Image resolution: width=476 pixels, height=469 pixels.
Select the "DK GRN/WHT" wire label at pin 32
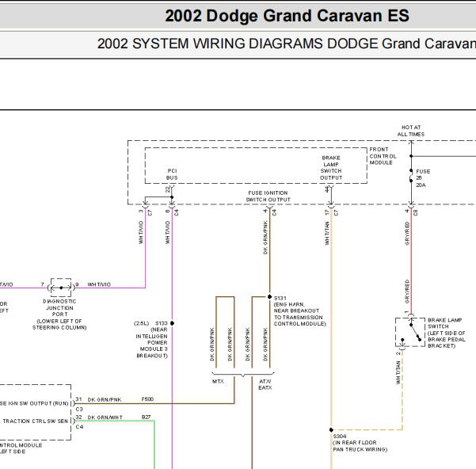105,418
